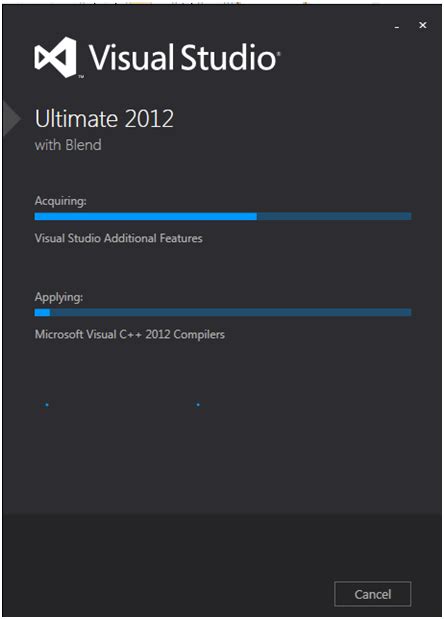The image size is (444, 619).
Task: Click the 'Ultimate 2012' heading
Action: 104,118
